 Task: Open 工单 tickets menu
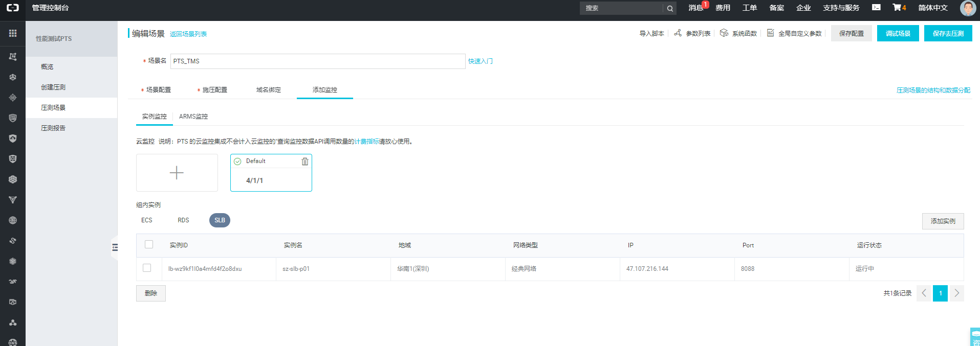point(750,8)
